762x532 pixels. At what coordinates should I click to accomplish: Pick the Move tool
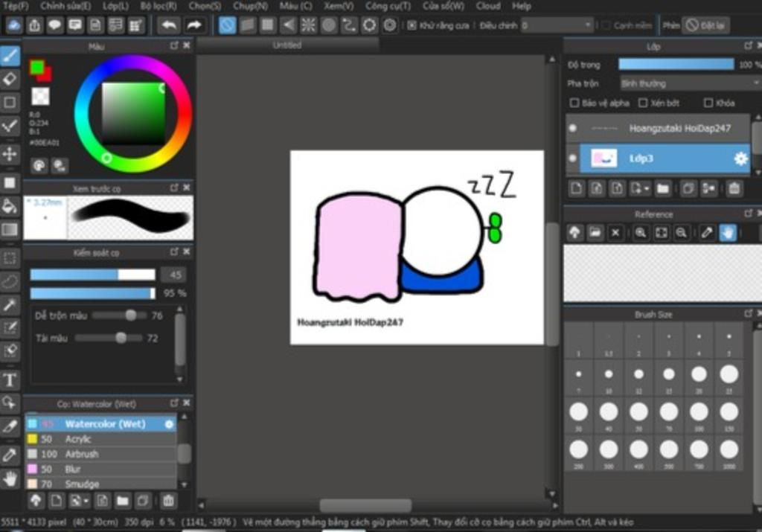10,155
